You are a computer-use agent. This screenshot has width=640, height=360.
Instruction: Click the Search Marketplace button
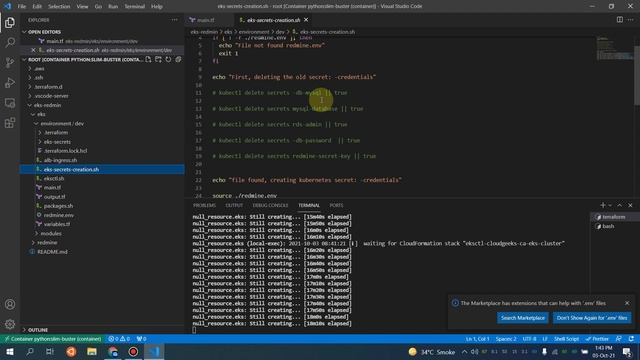point(522,318)
